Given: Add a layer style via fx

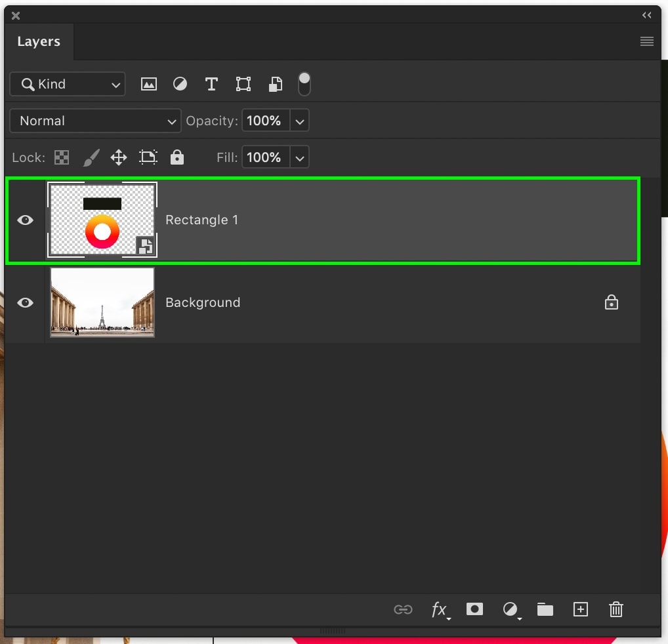Looking at the screenshot, I should [440, 609].
